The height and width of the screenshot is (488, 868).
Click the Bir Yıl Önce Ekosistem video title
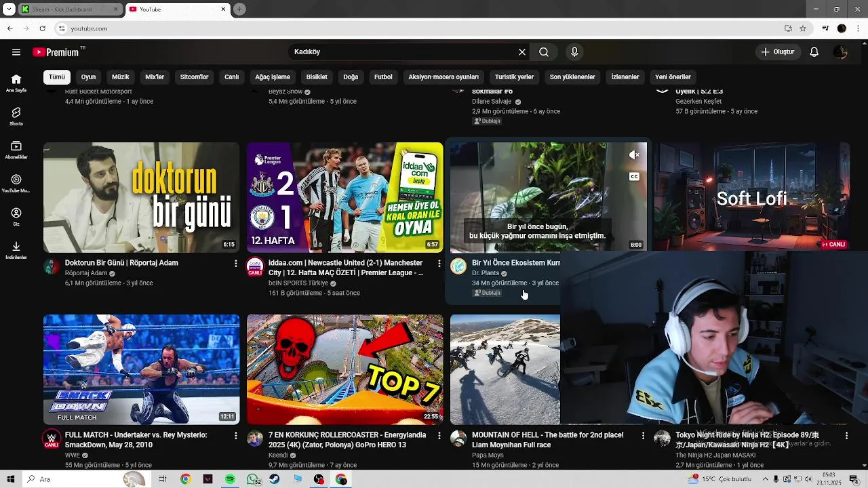coord(516,263)
